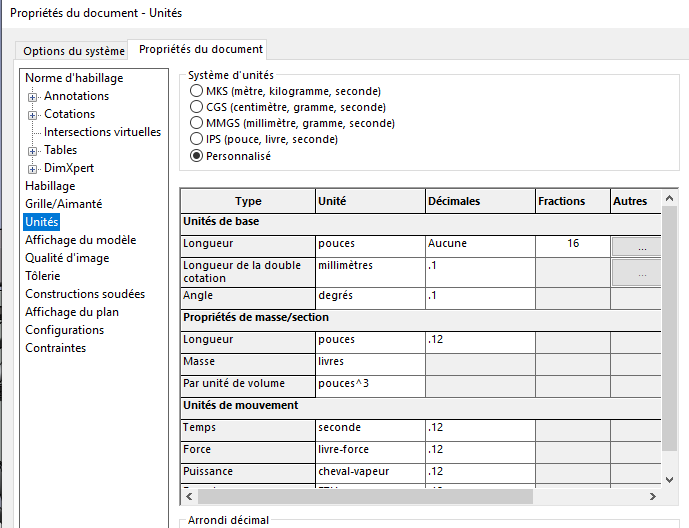
Task: Select the MKS unit system radio button
Action: point(196,91)
